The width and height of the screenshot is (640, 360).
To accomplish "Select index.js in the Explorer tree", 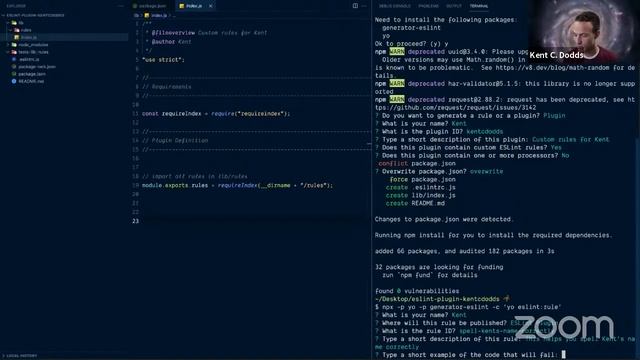I will [x=65, y=37].
